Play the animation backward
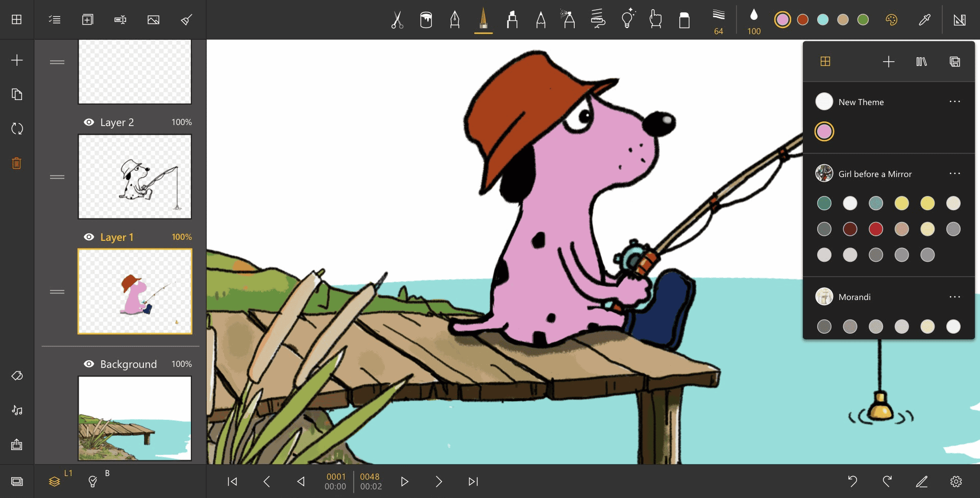The image size is (980, 498). tap(301, 481)
